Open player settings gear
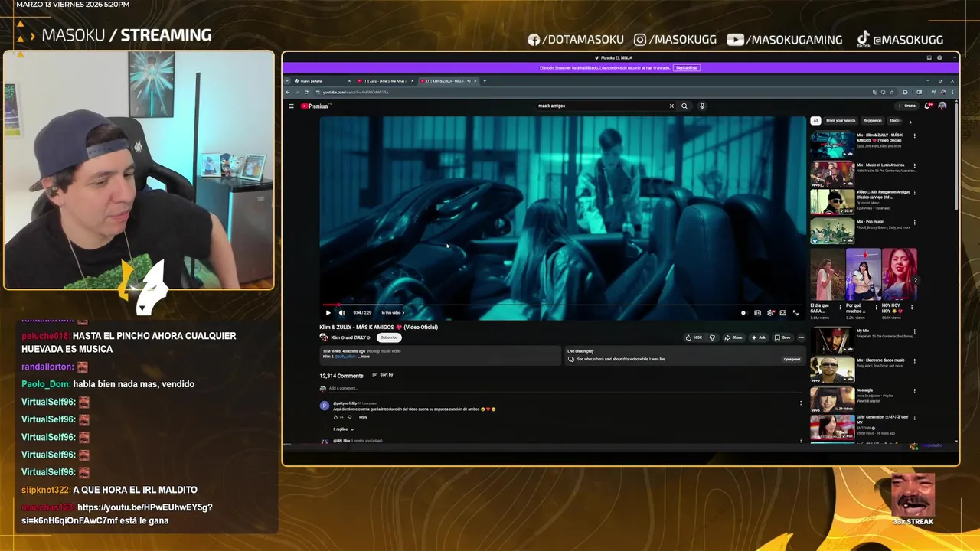The width and height of the screenshot is (980, 551). (x=770, y=312)
